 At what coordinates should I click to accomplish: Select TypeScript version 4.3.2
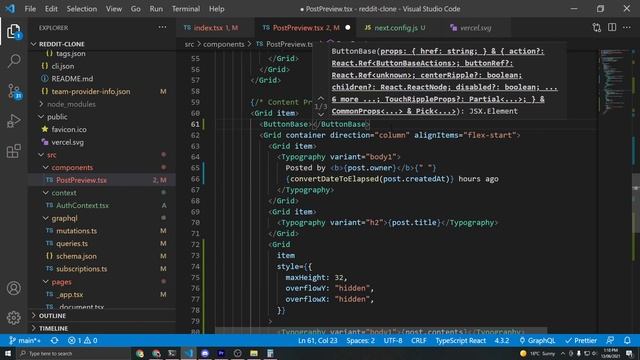[x=502, y=340]
